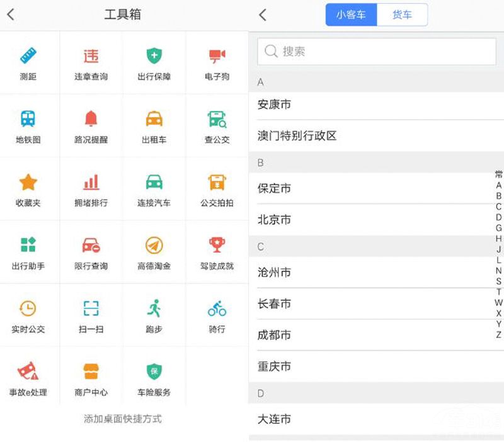504x442 pixels.
Task: Jump to letter J in index sidebar
Action: (498, 249)
